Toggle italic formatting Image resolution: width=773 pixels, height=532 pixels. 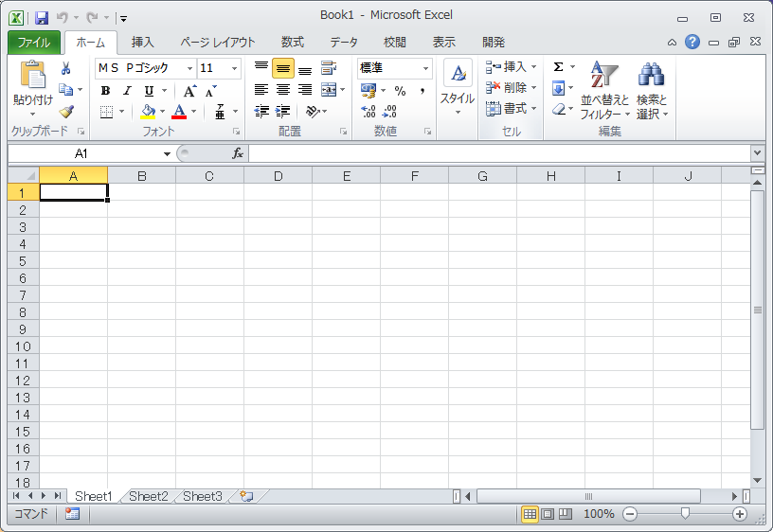127,91
